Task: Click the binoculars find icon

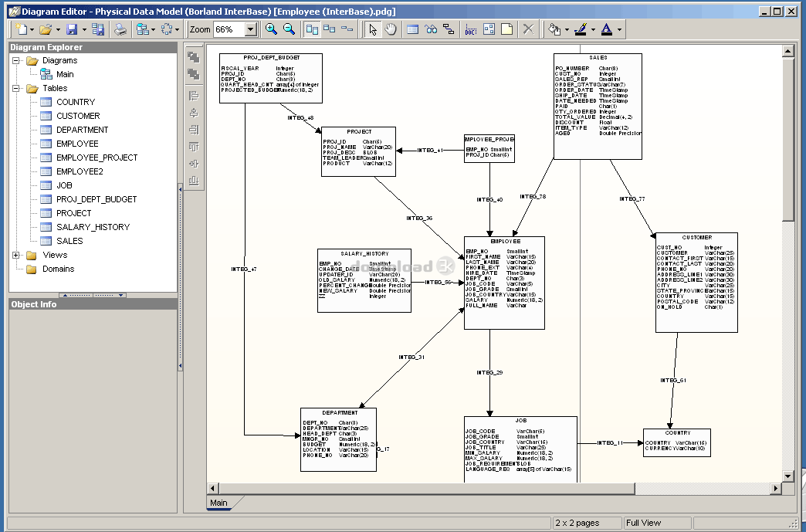Action: click(431, 29)
